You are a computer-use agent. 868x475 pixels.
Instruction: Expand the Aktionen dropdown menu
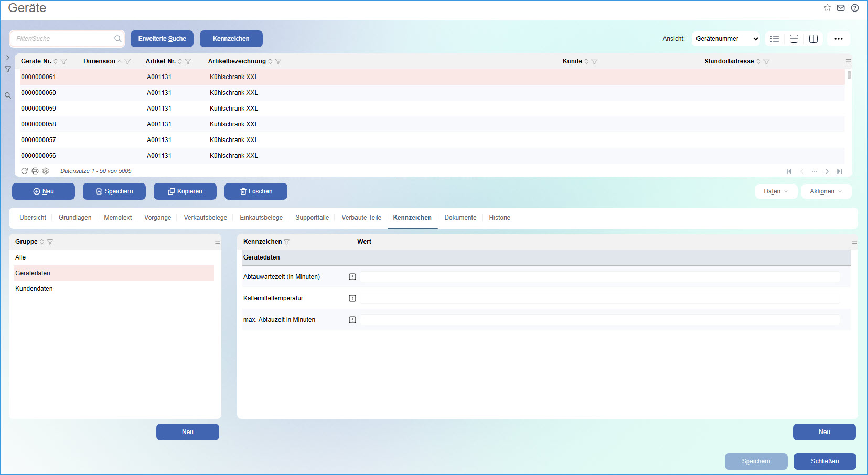click(826, 191)
